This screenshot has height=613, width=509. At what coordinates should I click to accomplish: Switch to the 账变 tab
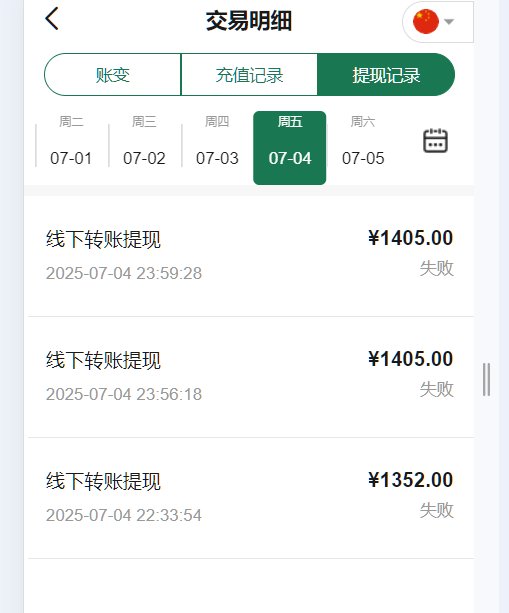click(x=113, y=75)
